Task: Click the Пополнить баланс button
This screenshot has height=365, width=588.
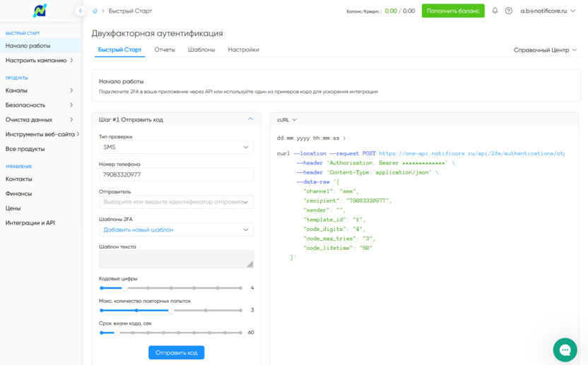Action: pyautogui.click(x=453, y=11)
